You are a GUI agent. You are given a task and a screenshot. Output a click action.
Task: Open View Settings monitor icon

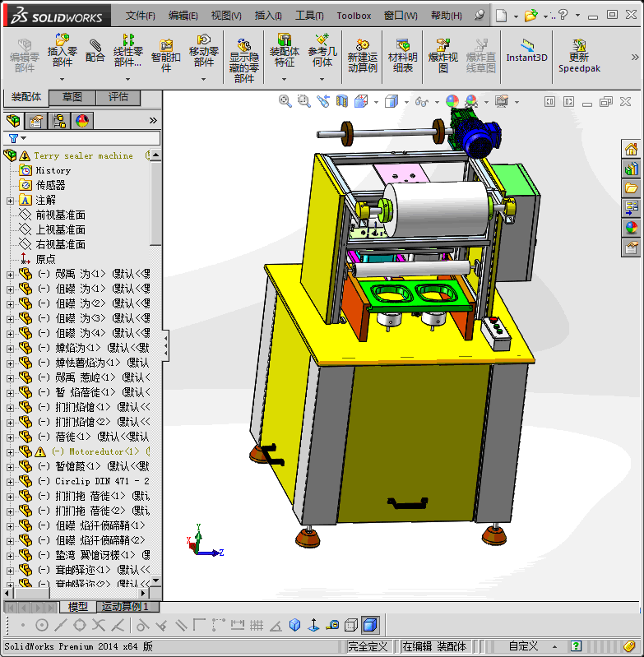point(502,101)
